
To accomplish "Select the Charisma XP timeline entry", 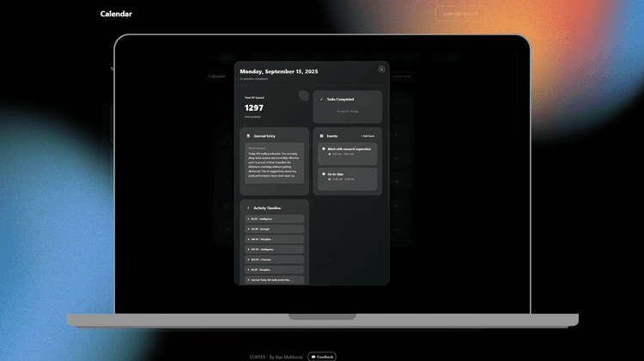I will point(274,260).
